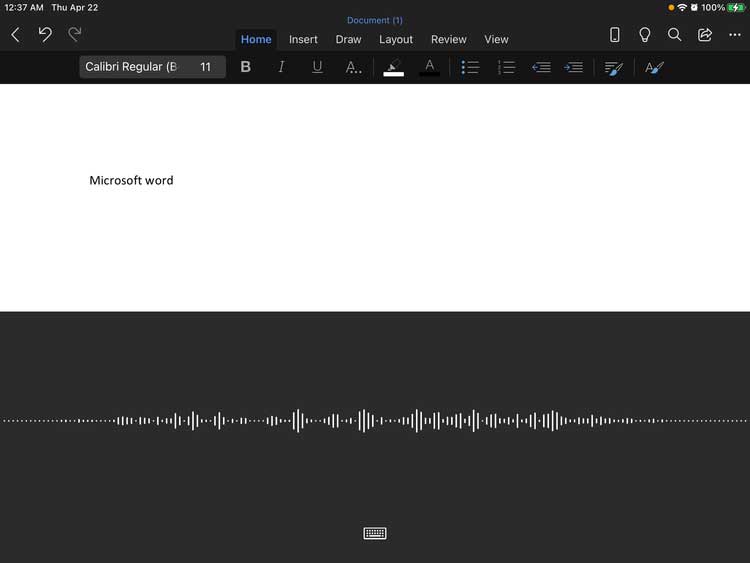The width and height of the screenshot is (750, 563).
Task: Change the font size 11
Action: coord(206,67)
